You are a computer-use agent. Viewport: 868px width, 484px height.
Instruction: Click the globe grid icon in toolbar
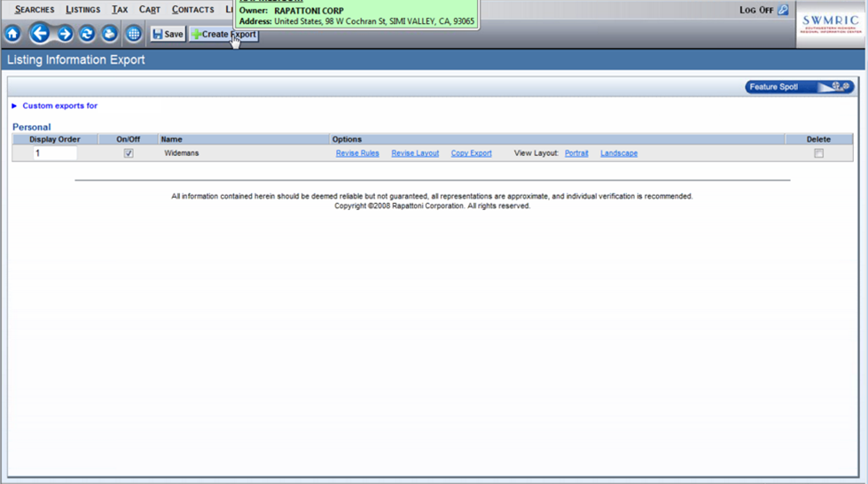tap(133, 34)
